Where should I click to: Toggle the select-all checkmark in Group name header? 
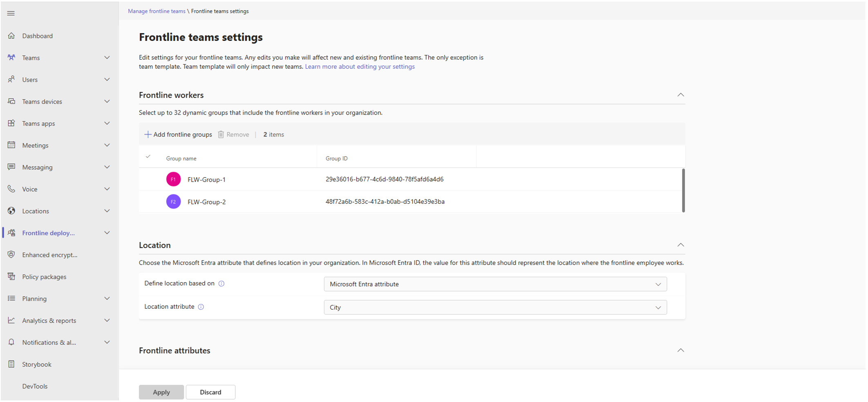[148, 157]
